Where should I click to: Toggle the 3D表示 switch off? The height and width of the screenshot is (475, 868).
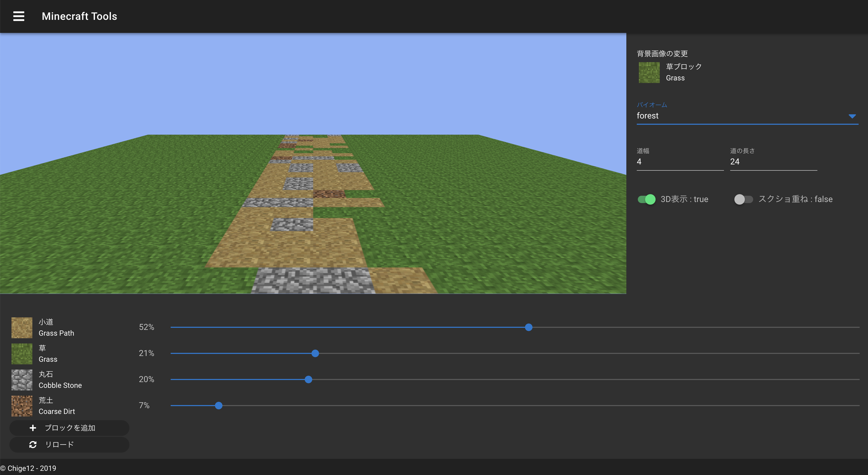646,199
